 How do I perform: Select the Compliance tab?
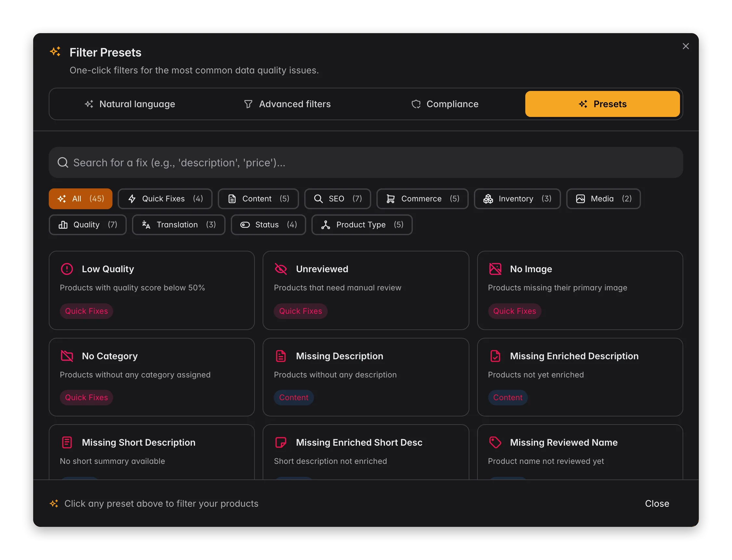[x=445, y=104]
